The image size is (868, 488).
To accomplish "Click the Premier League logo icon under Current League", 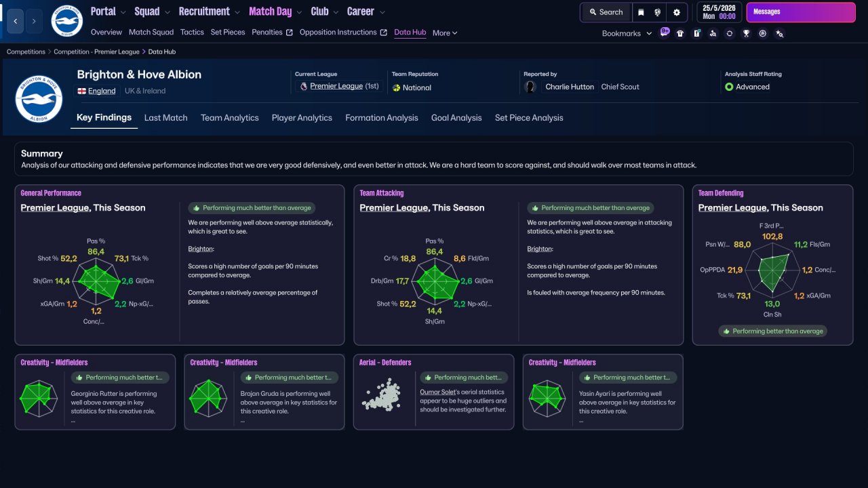I will click(x=302, y=87).
